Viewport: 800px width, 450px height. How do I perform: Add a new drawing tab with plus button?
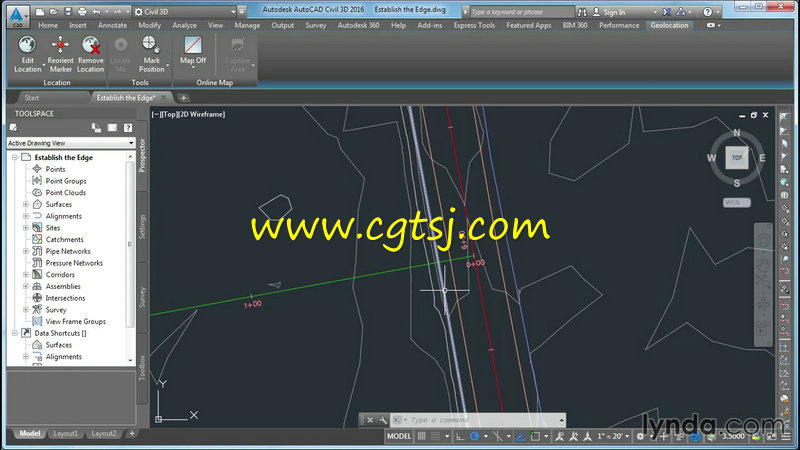click(183, 97)
